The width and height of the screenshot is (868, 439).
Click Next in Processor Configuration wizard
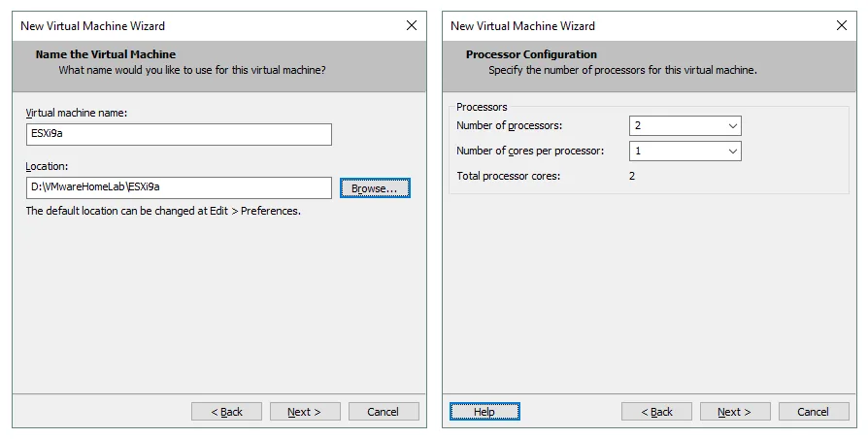point(735,412)
